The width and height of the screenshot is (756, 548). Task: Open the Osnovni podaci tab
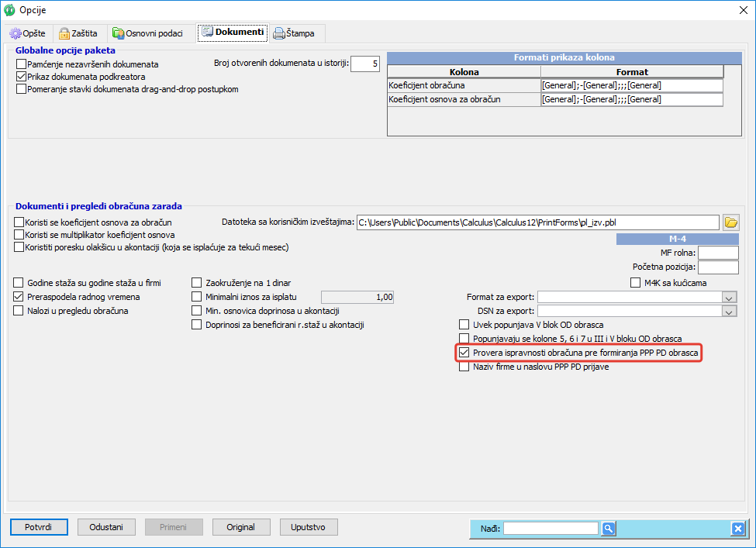(147, 33)
